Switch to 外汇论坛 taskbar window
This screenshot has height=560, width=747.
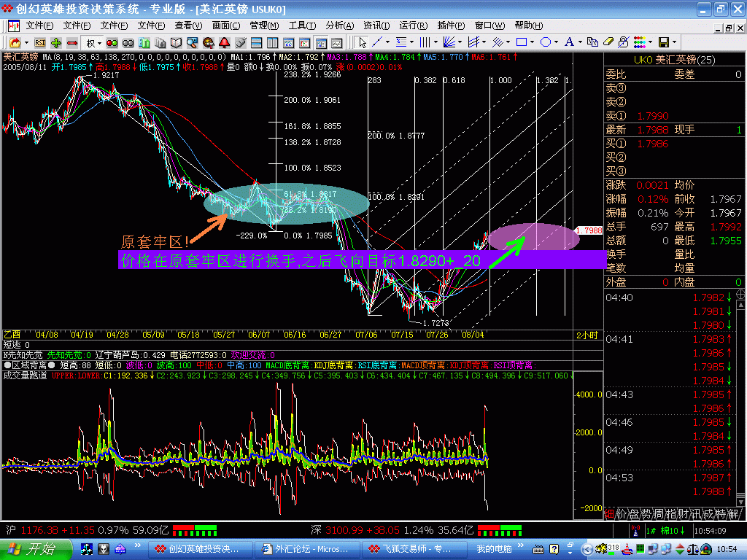307,549
